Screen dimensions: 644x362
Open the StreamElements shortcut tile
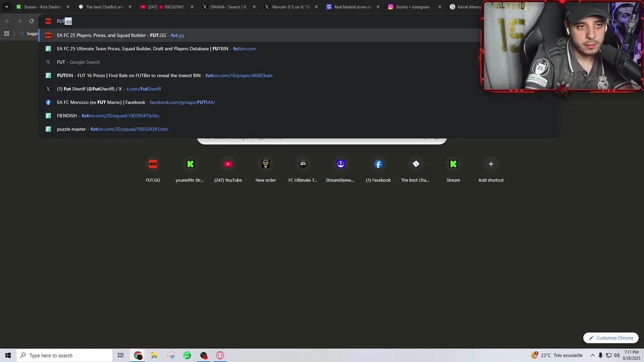341,170
